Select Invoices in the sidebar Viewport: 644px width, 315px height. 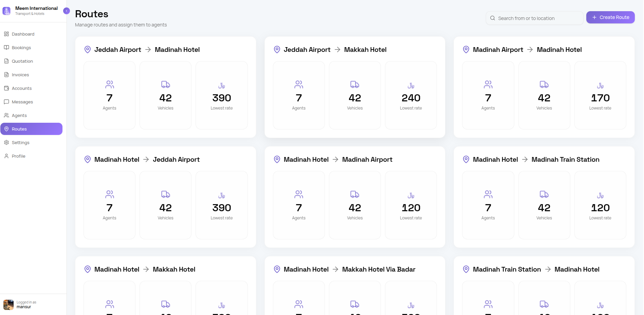tap(31, 75)
